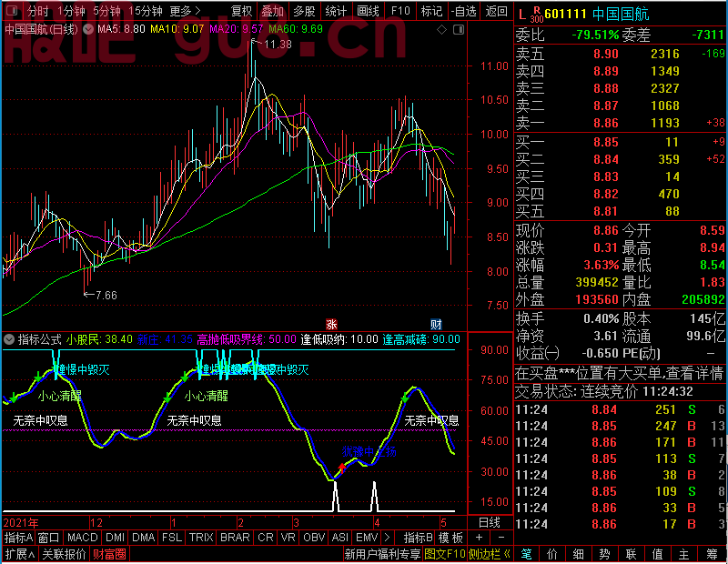
Task: Click the 买一 bid price 8.85
Action: tap(606, 142)
